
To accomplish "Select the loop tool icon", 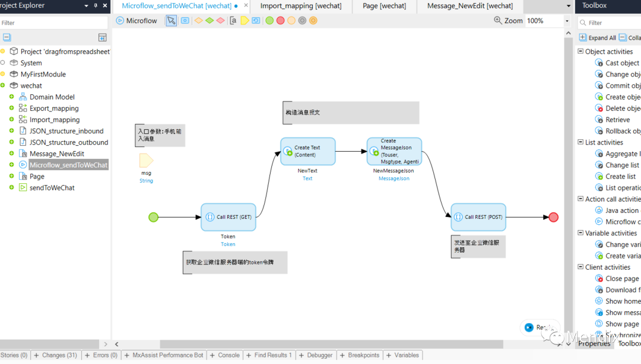I will pyautogui.click(x=256, y=20).
